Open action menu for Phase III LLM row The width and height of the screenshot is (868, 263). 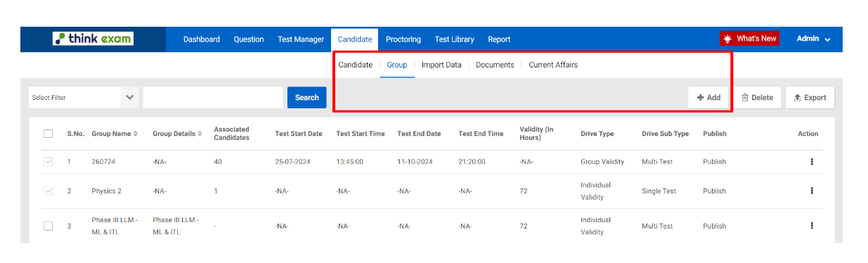(812, 226)
